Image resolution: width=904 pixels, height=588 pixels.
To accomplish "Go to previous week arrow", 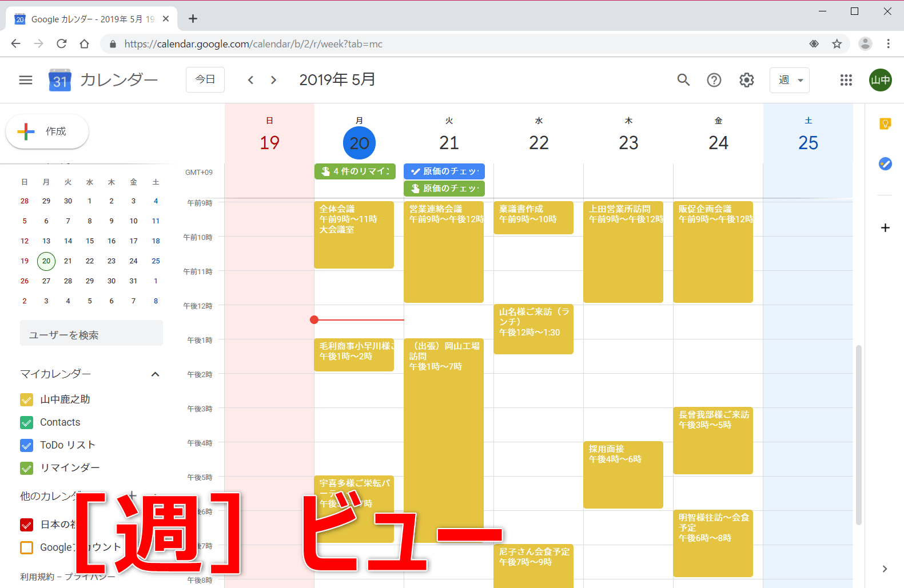I will click(x=250, y=80).
